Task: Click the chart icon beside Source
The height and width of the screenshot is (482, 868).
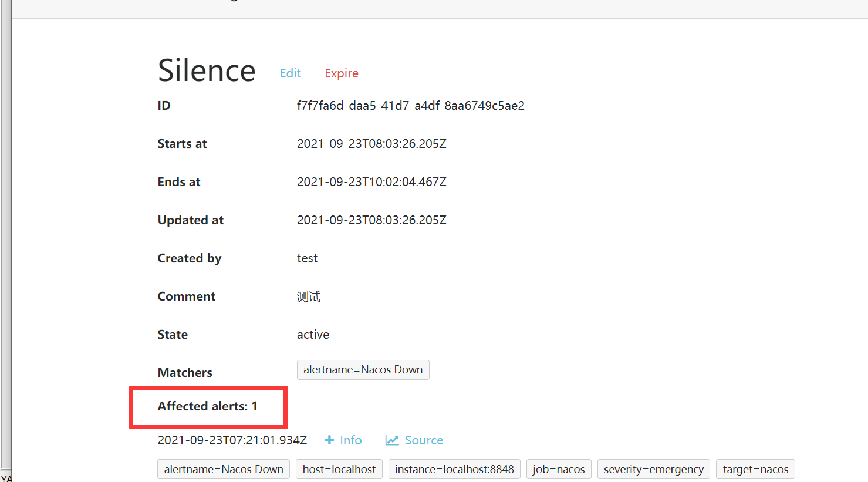Action: click(x=391, y=440)
